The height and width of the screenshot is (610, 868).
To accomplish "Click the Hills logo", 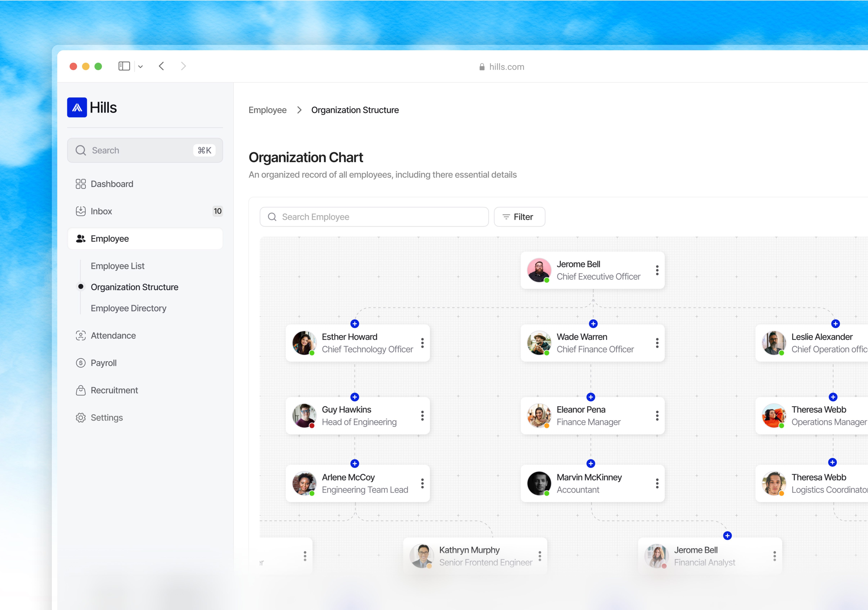I will tap(77, 107).
